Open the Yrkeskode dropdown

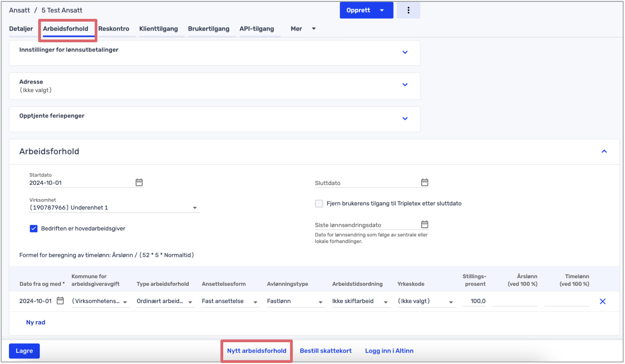click(426, 301)
